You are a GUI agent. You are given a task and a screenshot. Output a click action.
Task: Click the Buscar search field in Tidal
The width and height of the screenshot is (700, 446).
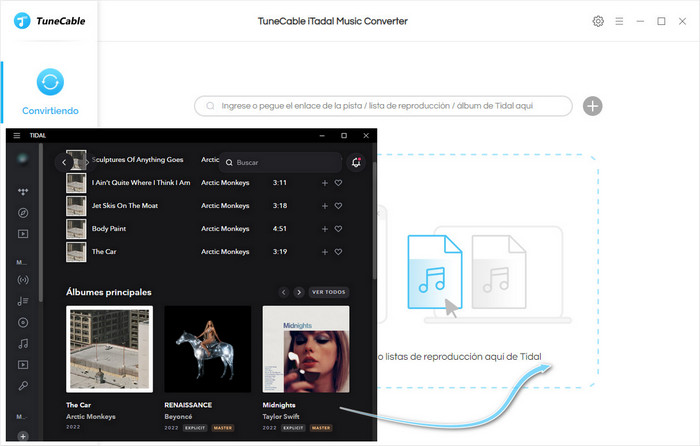(280, 163)
